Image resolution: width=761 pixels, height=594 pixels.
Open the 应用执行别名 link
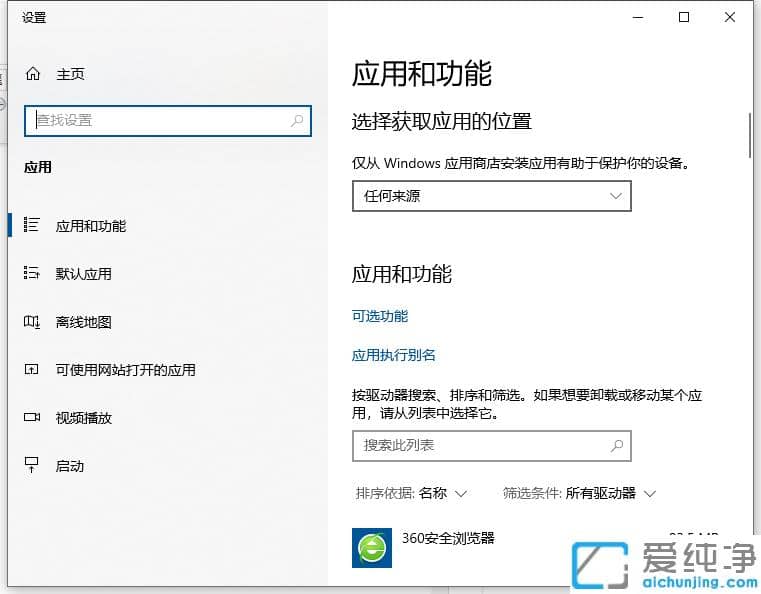pyautogui.click(x=394, y=355)
